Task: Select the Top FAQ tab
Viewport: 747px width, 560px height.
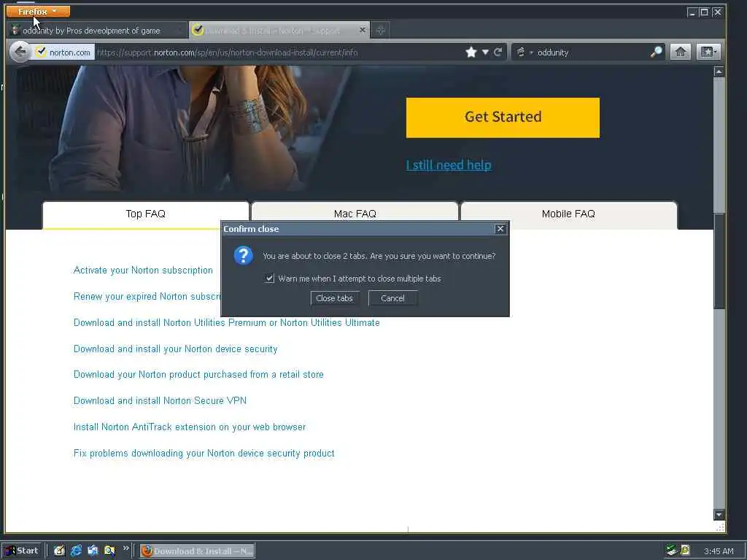Action: pyautogui.click(x=146, y=214)
